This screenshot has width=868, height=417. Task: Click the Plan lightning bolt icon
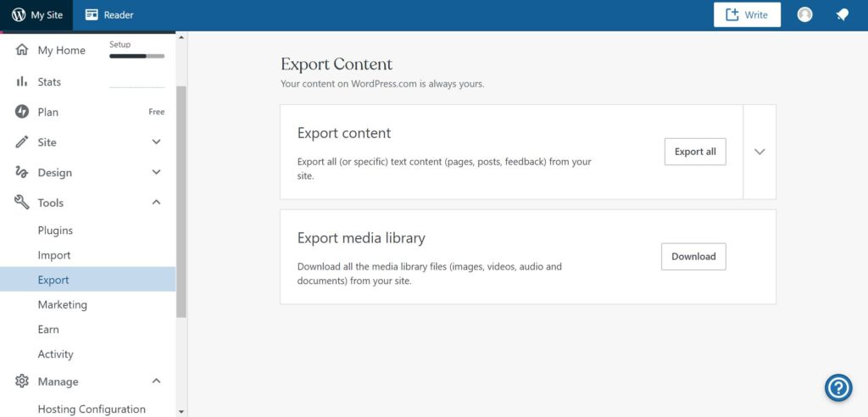pos(21,112)
